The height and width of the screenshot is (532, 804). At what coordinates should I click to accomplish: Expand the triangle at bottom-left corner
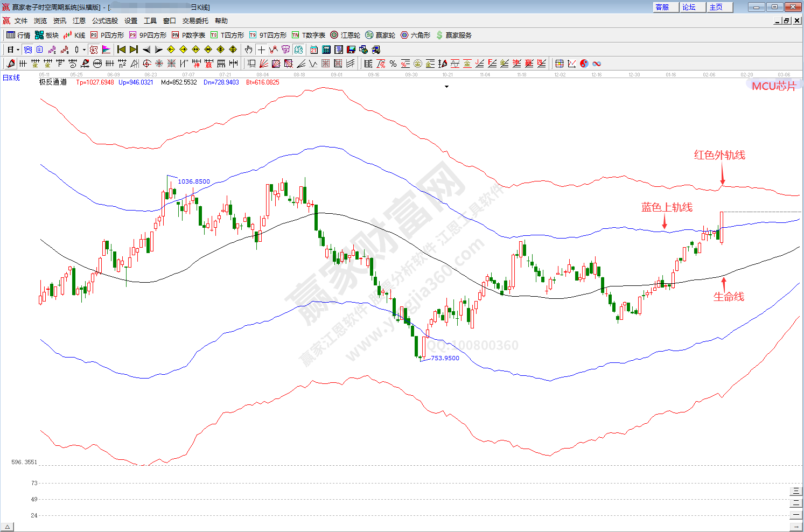point(7,527)
